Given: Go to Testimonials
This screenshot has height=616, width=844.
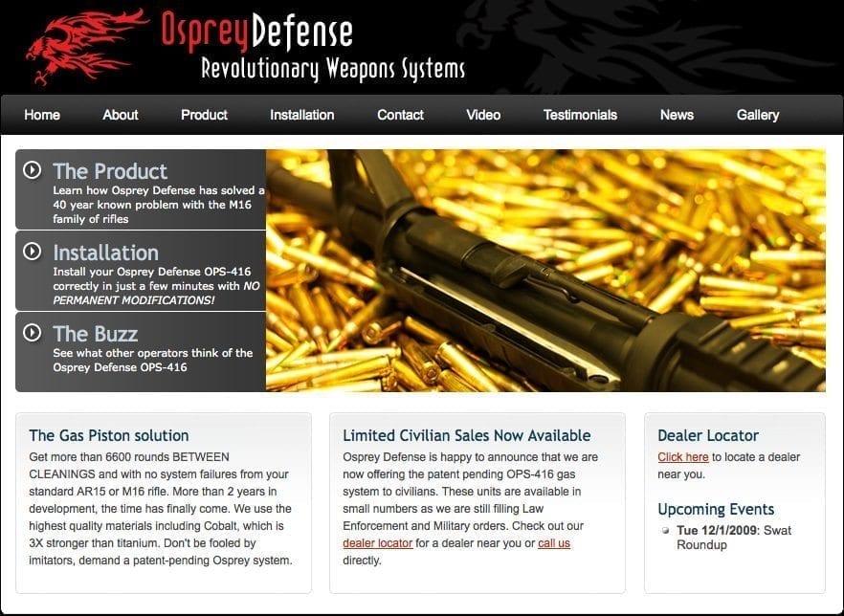Looking at the screenshot, I should (x=580, y=115).
